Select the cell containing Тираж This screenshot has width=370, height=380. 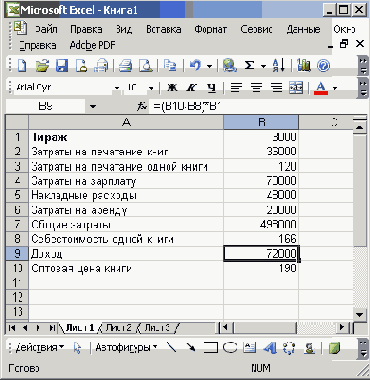126,137
